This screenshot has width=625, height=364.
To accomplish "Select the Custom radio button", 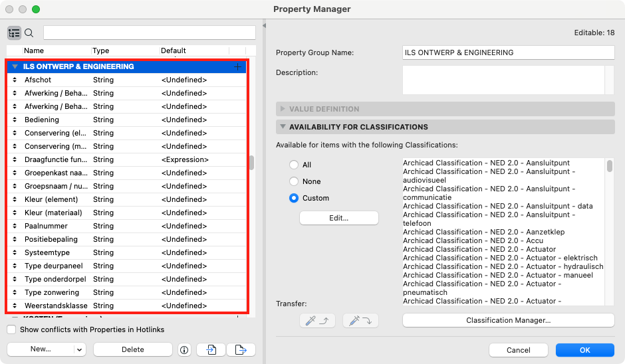I will [x=294, y=198].
